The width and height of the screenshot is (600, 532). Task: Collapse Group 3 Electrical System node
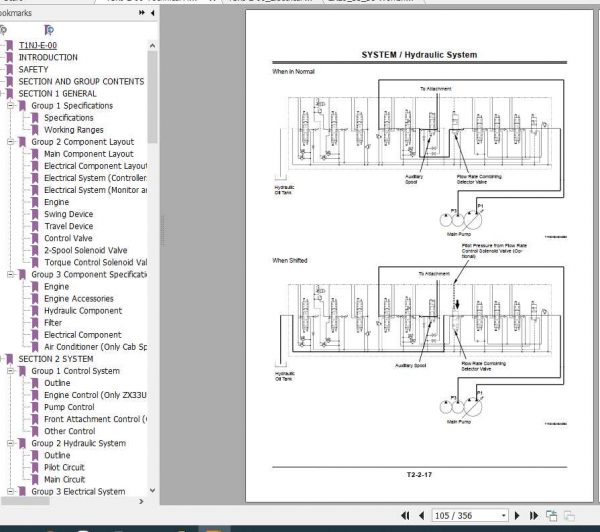point(11,491)
